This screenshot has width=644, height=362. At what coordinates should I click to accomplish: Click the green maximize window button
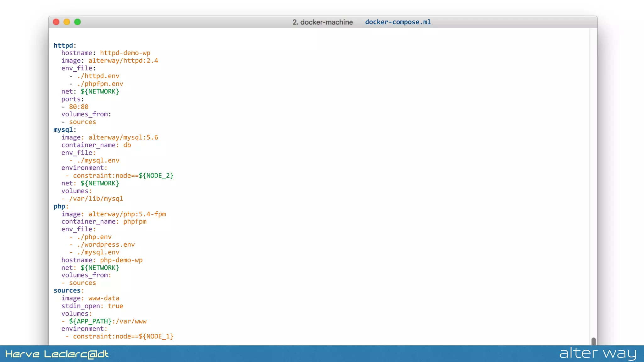tap(77, 22)
